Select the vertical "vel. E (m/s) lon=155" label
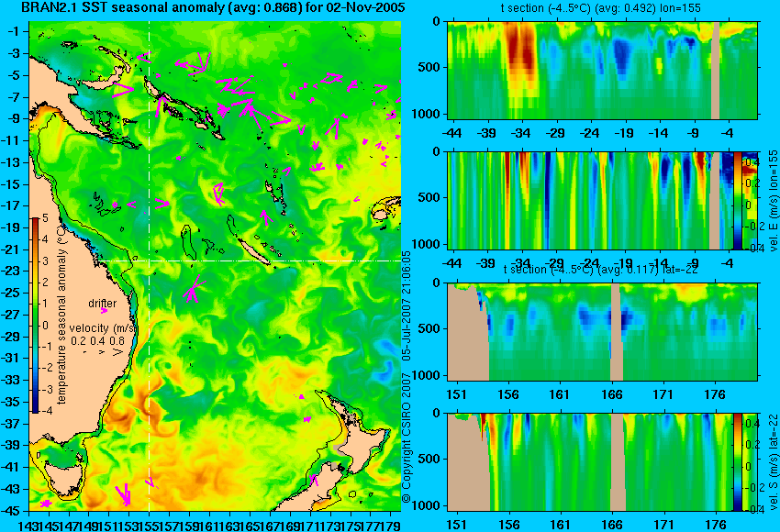780x532 pixels. 774,201
